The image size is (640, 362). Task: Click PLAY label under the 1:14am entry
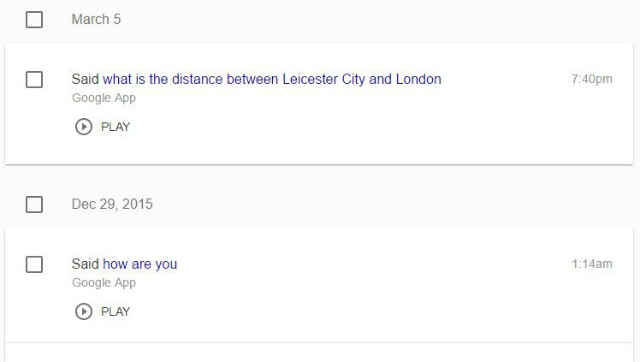[115, 312]
